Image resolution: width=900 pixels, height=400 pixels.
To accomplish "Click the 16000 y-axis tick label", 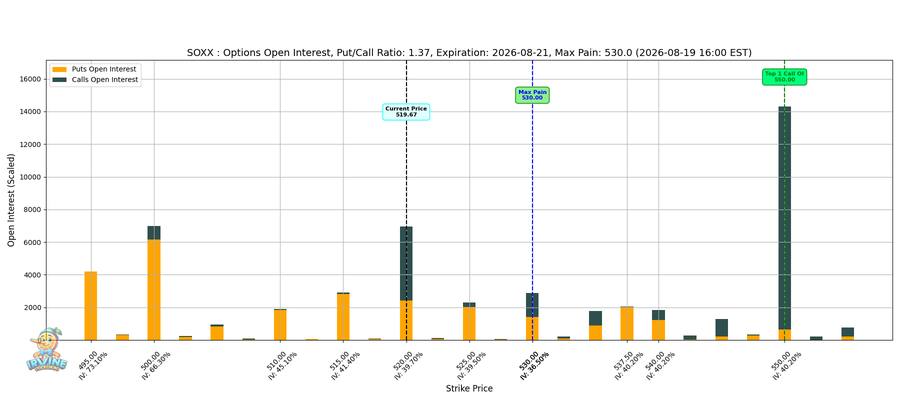I will (x=30, y=79).
